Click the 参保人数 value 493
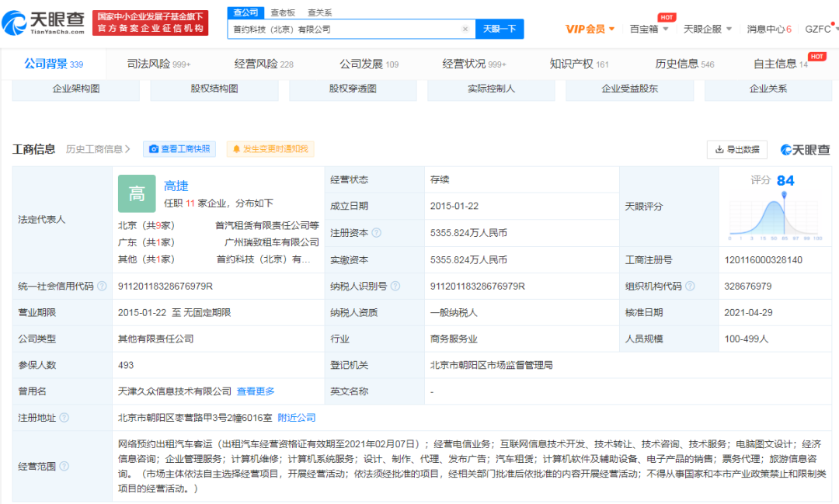Image resolution: width=839 pixels, height=504 pixels. [126, 366]
